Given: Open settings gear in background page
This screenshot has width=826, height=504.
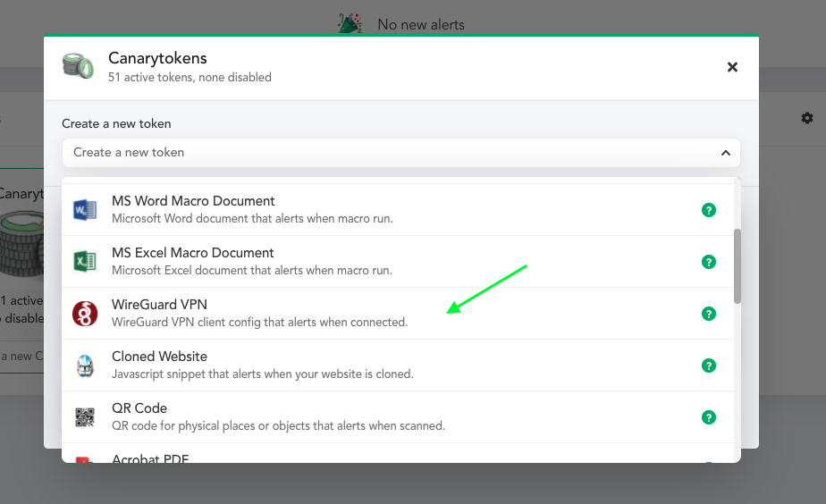Looking at the screenshot, I should [807, 118].
